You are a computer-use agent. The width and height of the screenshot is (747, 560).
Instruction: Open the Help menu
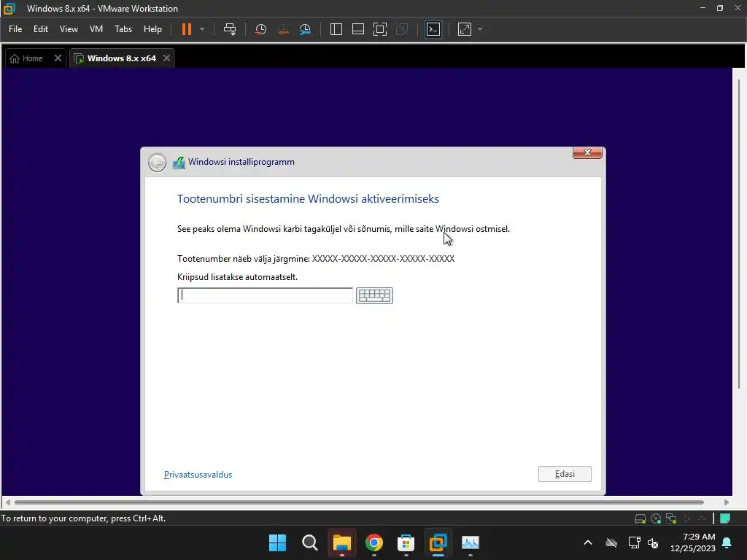tap(152, 29)
